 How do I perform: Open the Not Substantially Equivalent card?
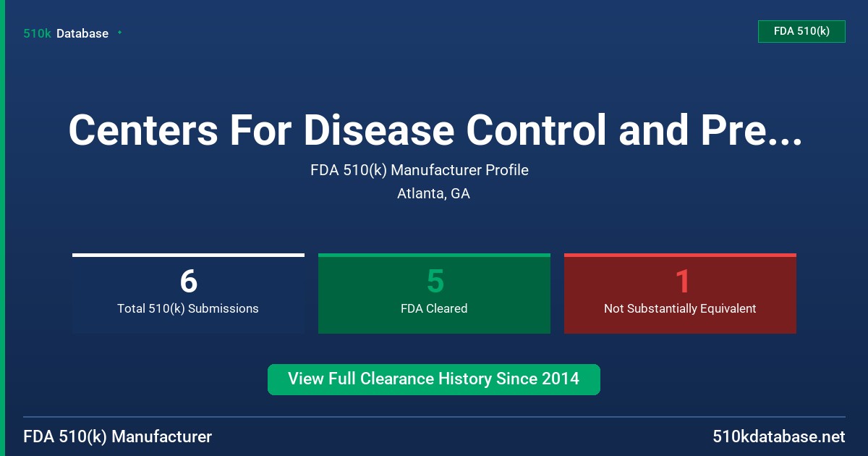[x=680, y=294]
